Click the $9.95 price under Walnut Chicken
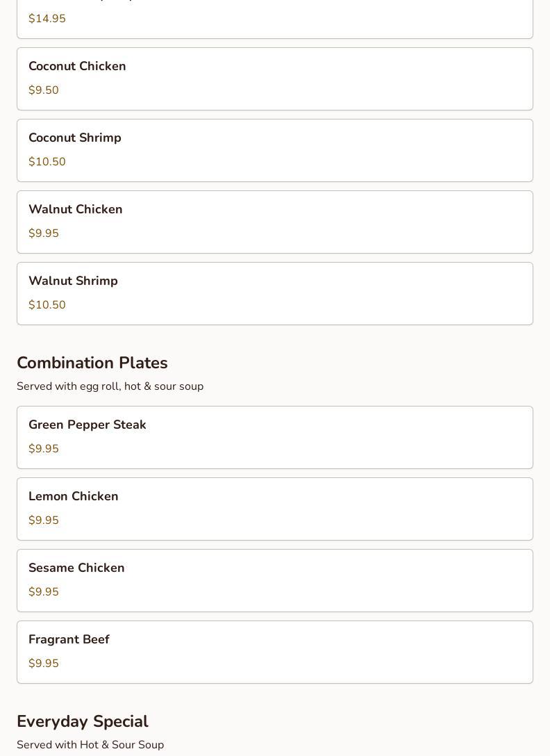 [x=44, y=233]
